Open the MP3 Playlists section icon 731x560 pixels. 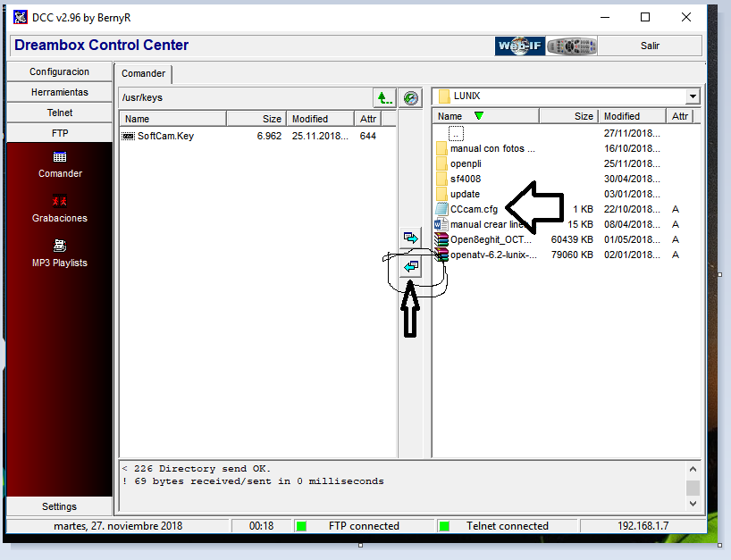(60, 246)
